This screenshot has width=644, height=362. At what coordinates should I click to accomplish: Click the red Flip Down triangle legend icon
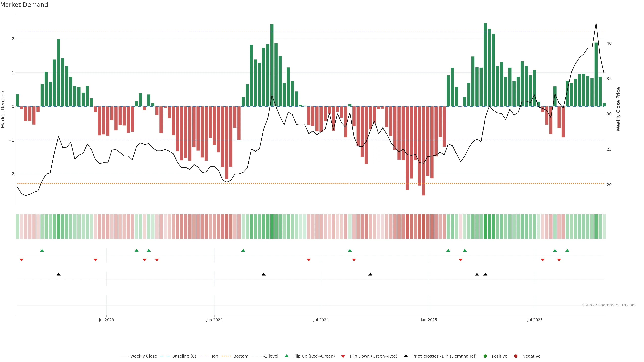coord(343,356)
